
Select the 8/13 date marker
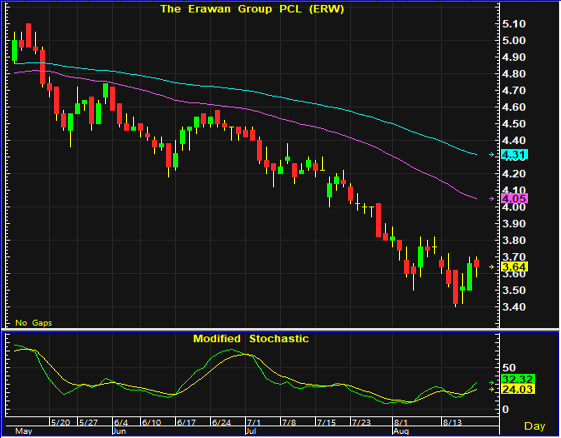pos(452,423)
